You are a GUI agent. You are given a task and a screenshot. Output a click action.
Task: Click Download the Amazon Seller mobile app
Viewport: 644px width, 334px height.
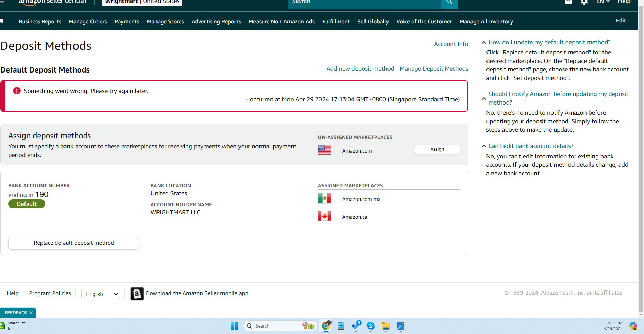pos(197,293)
